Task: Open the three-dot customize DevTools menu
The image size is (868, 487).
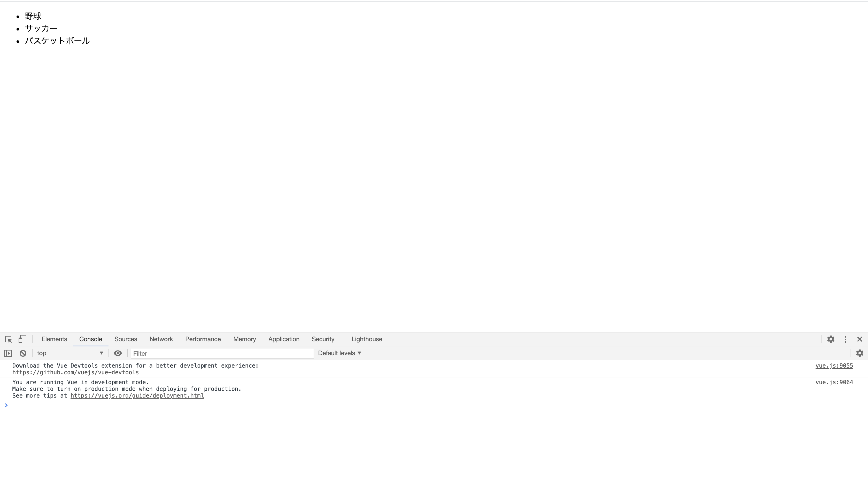Action: coord(846,339)
